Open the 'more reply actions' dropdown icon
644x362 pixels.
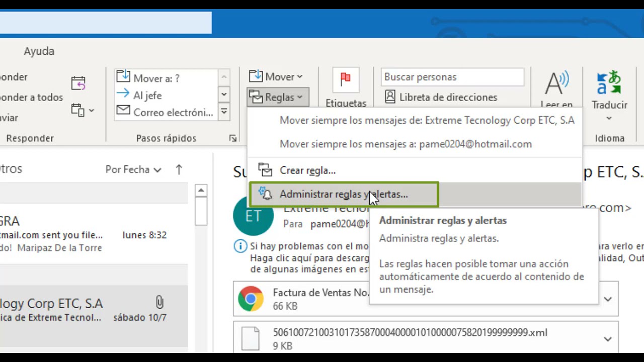[83, 110]
